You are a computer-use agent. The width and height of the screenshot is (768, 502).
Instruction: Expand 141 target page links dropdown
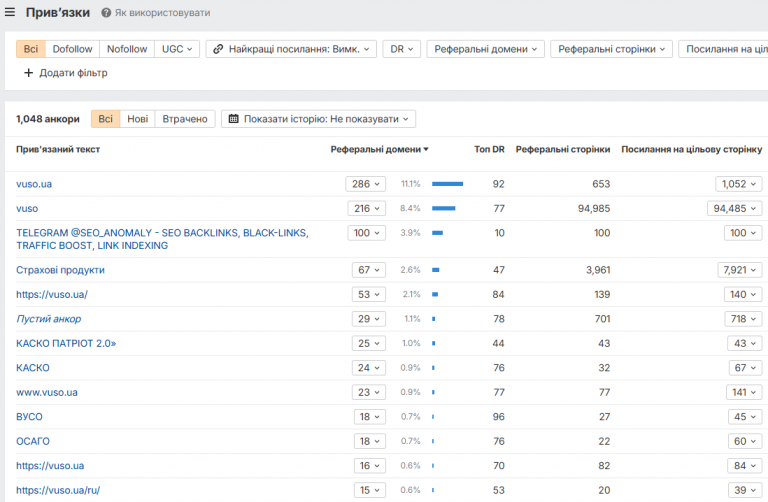point(744,392)
